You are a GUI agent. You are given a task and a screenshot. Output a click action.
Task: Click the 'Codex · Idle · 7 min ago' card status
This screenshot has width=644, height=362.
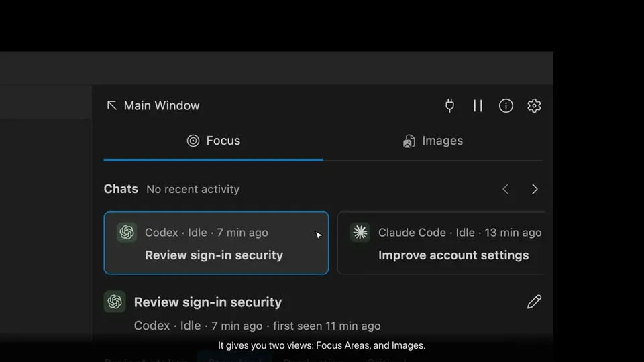pyautogui.click(x=207, y=233)
